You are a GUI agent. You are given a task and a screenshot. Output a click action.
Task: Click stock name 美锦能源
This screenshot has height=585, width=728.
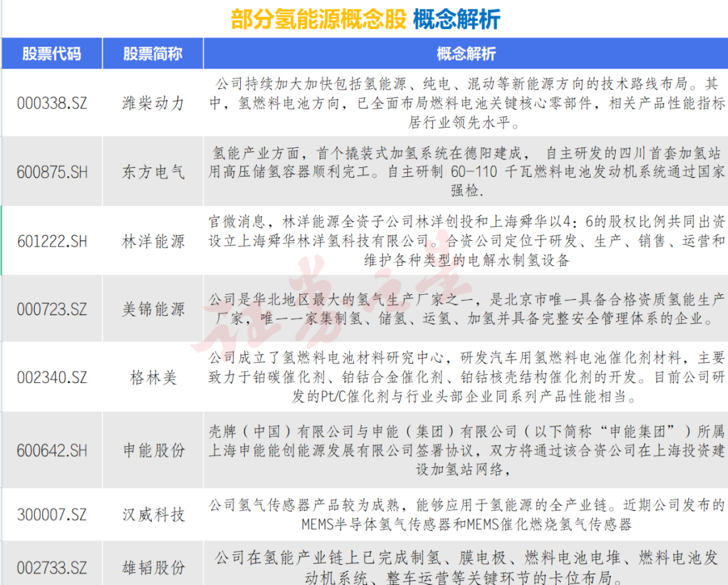(x=153, y=309)
